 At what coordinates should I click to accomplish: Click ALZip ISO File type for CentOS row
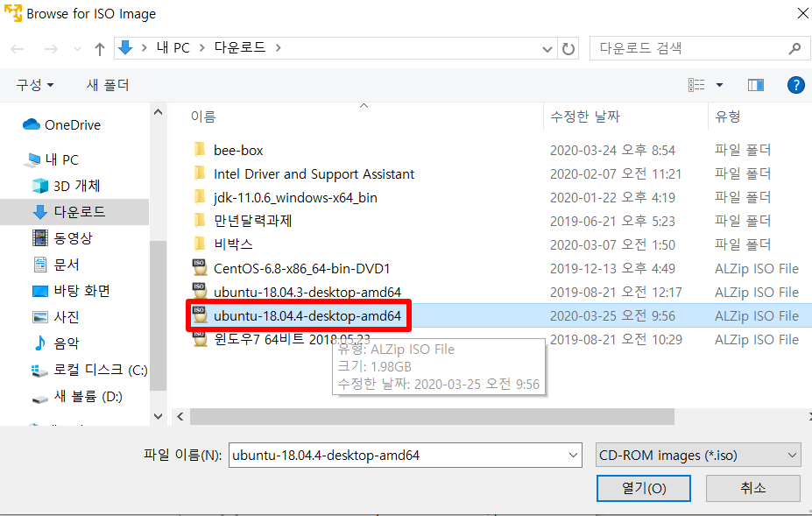[x=757, y=268]
